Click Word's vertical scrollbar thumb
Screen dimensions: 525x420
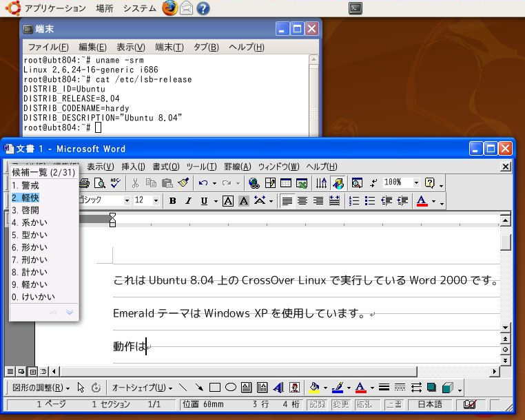tap(505, 242)
